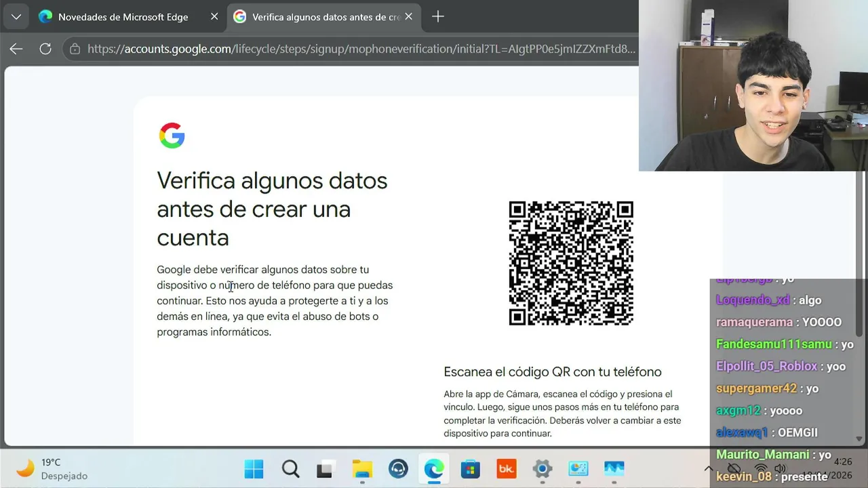Expand hidden system tray icons

click(709, 468)
